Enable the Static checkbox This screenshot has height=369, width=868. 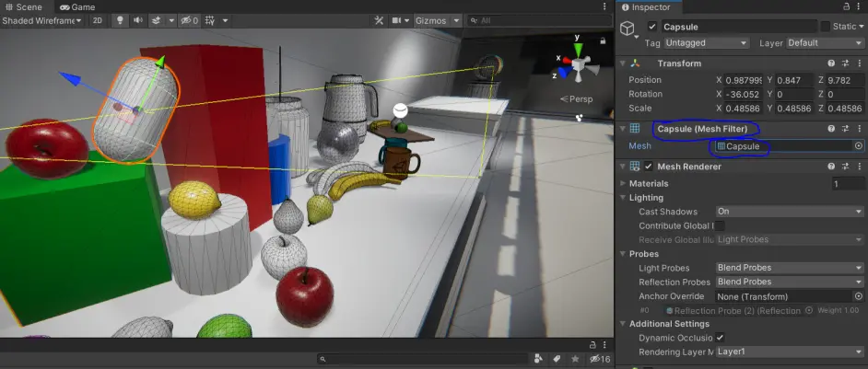pos(825,27)
